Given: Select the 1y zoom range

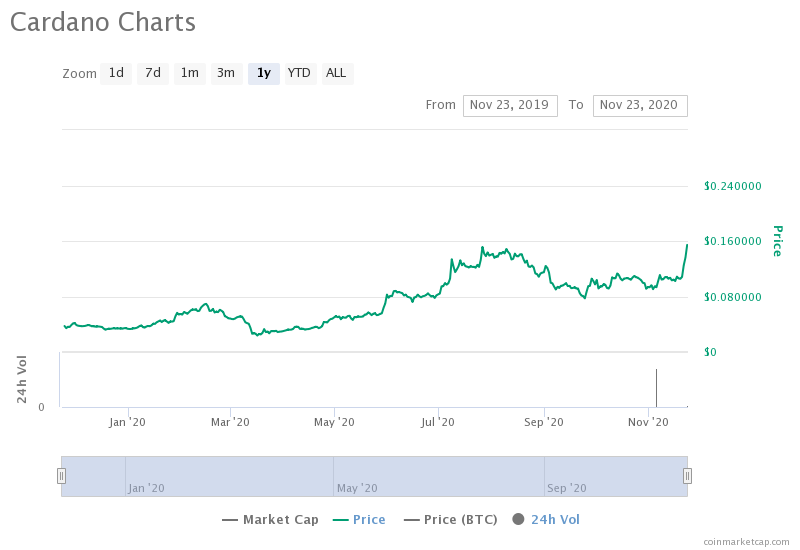Looking at the screenshot, I should pos(263,73).
